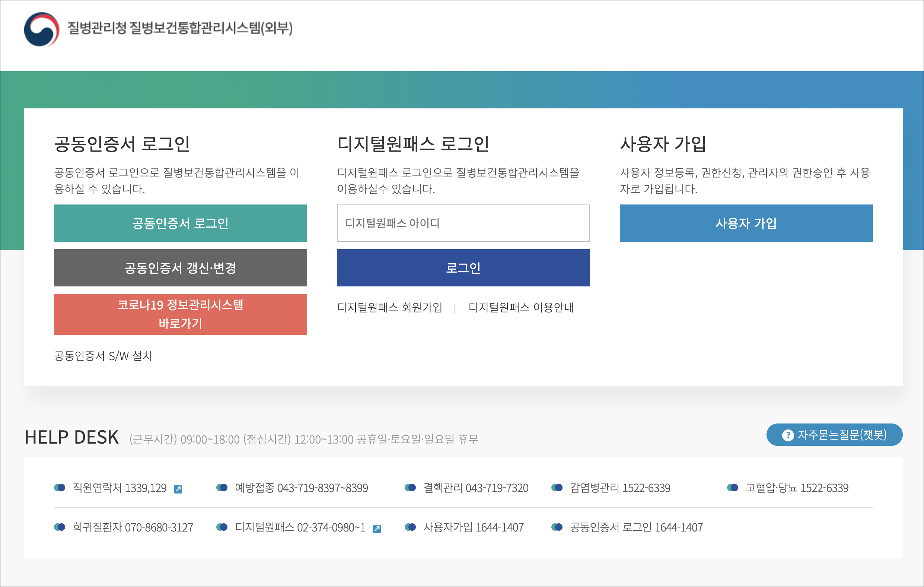Open 자주묻는질문(챗봇) pill button

[x=834, y=435]
